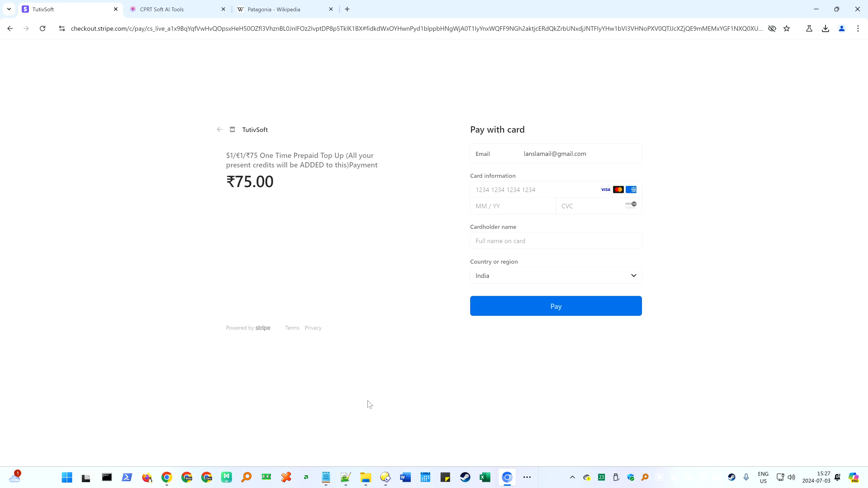The image size is (868, 488).
Task: Open the clock showing 15:27 2024-07-03
Action: [x=816, y=477]
